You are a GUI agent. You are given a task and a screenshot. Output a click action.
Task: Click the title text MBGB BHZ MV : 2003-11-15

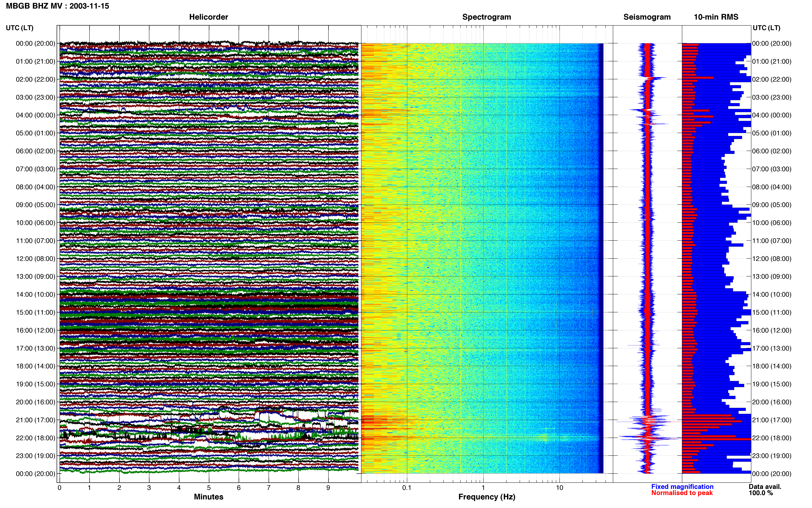point(57,6)
